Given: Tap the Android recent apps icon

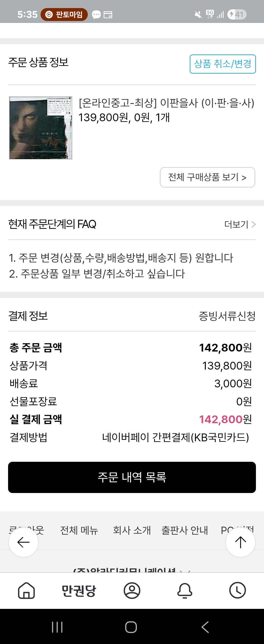Looking at the screenshot, I should point(57,627).
